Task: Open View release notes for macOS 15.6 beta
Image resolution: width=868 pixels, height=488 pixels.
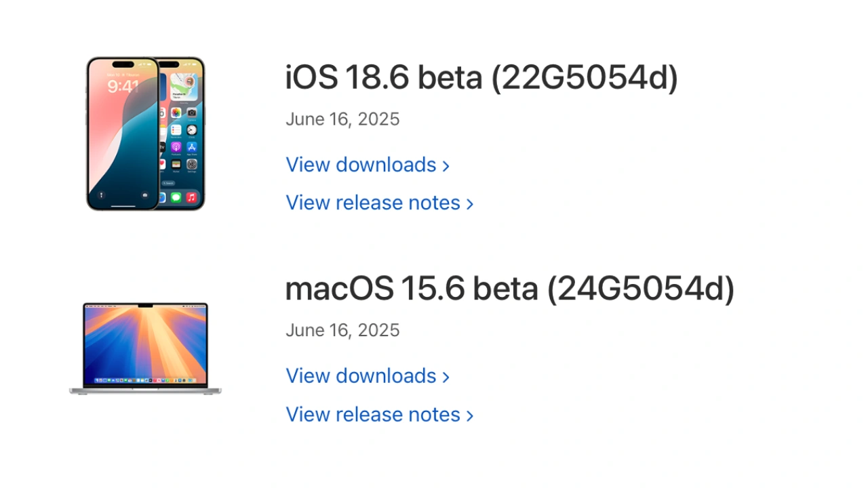Action: pos(373,415)
